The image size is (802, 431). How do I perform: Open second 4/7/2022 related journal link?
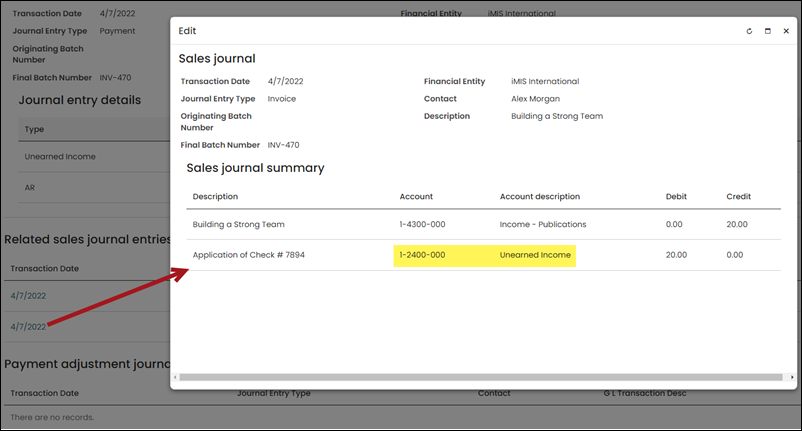click(x=28, y=327)
